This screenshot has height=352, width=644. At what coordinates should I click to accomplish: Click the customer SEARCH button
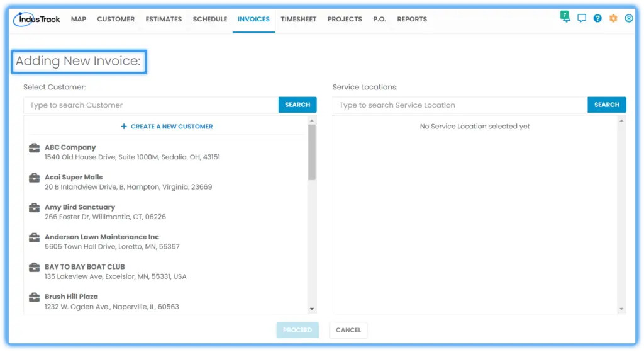pos(297,105)
